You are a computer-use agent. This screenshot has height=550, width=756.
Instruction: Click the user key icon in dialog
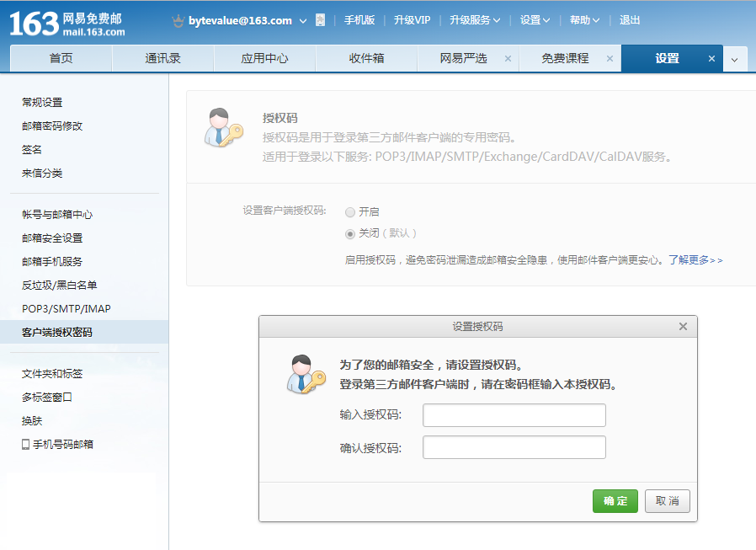point(307,374)
